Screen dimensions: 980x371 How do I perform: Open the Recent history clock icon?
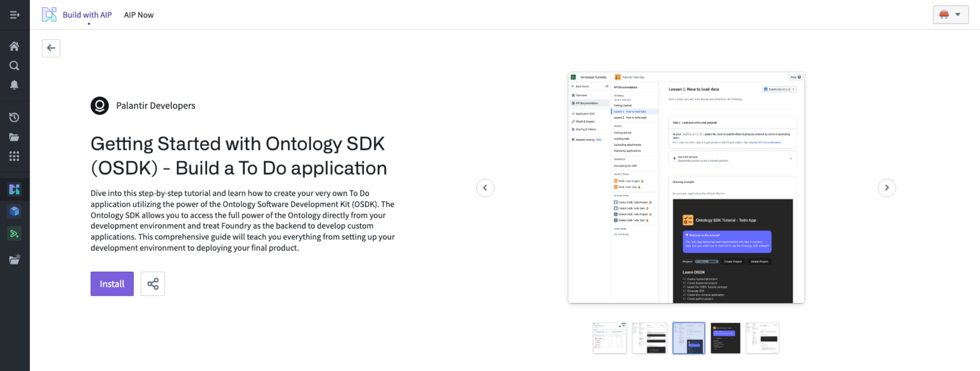14,117
